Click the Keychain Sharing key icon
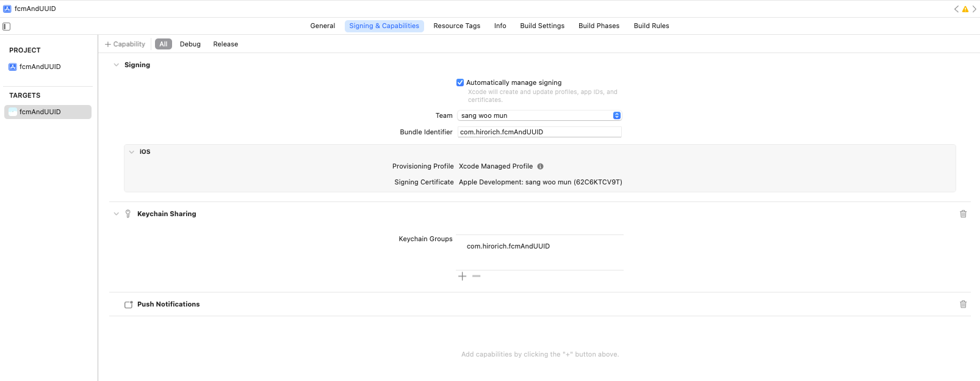Viewport: 980px width, 381px height. tap(128, 214)
